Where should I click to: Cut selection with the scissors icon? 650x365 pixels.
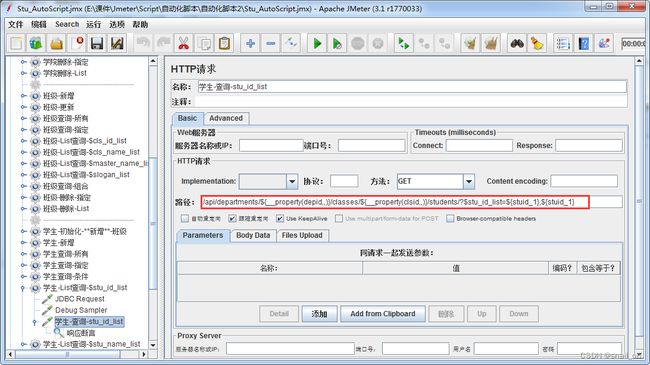184,43
